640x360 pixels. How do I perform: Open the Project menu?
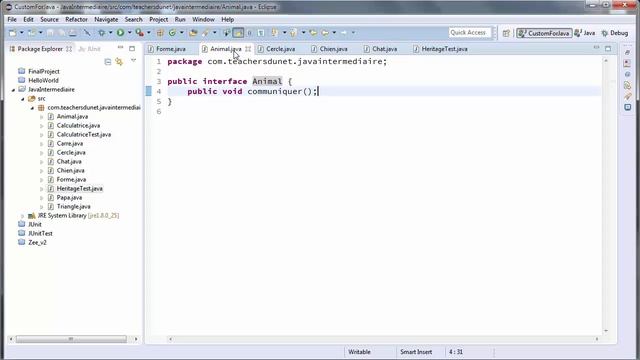click(x=158, y=19)
